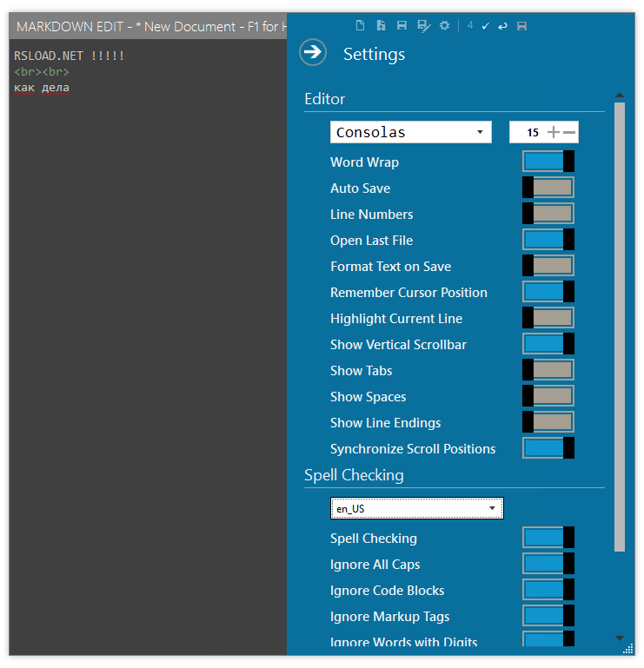Enable the Auto Save switch
Image resolution: width=644 pixels, height=668 pixels.
pos(548,188)
